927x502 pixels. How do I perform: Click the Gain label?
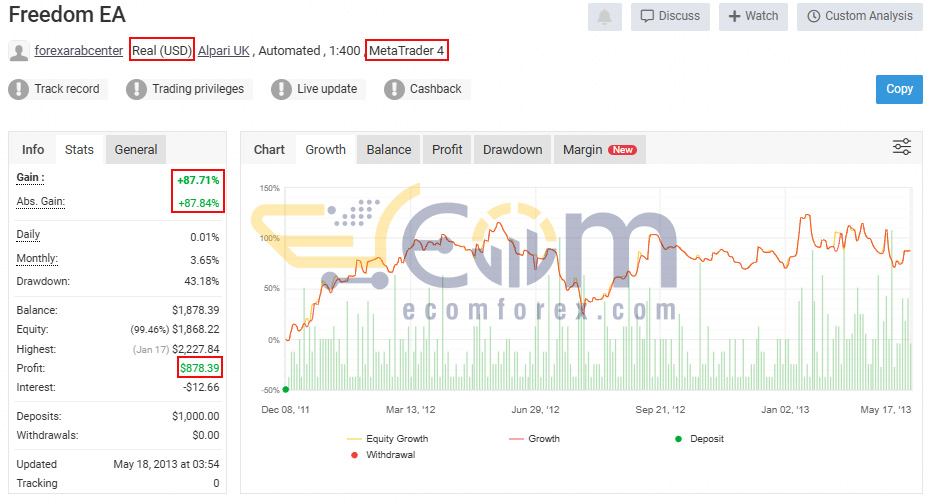pyautogui.click(x=30, y=177)
